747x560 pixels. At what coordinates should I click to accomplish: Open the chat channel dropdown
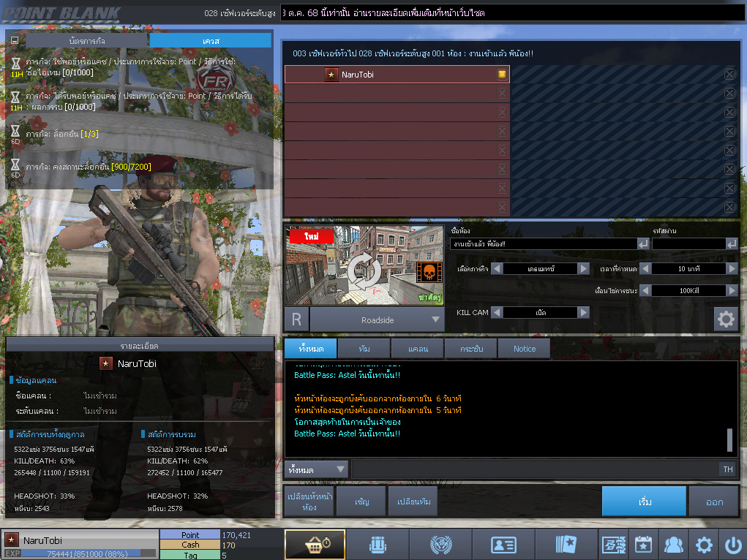coord(316,469)
